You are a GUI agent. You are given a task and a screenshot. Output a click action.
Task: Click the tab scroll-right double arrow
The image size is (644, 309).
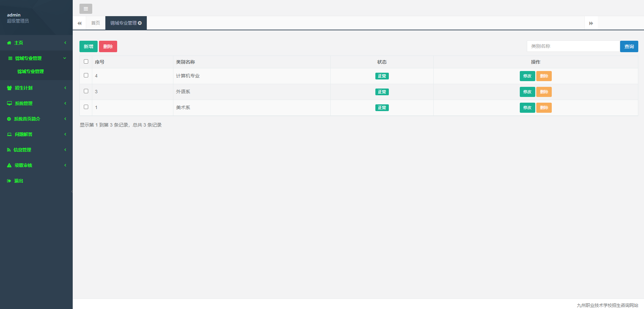tap(591, 23)
